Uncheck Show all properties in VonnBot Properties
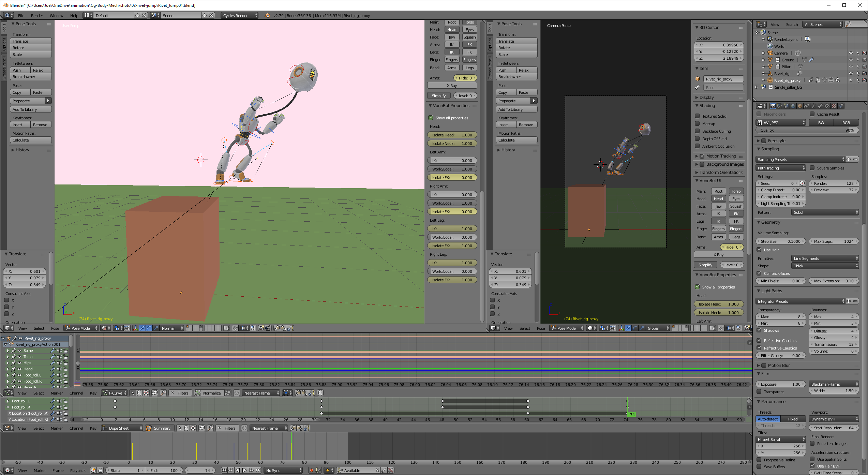This screenshot has height=475, width=868. tap(431, 118)
